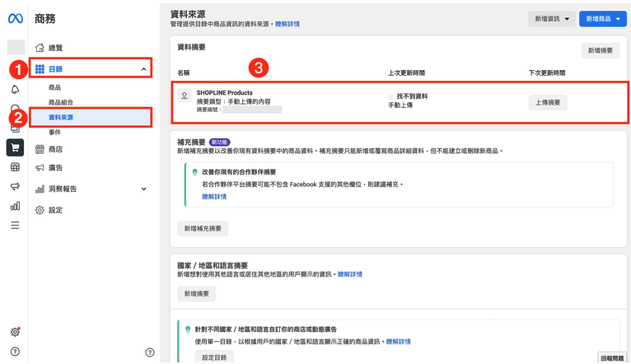This screenshot has height=364, width=631.
Task: Select 事件 under 目錄
Action: point(54,132)
